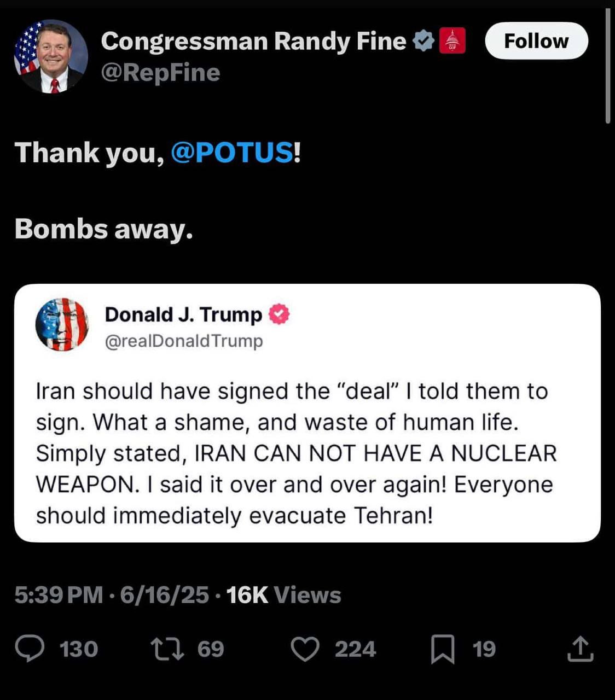The width and height of the screenshot is (615, 700).
Task: Click the @realDonaldTrump handle
Action: click(183, 341)
